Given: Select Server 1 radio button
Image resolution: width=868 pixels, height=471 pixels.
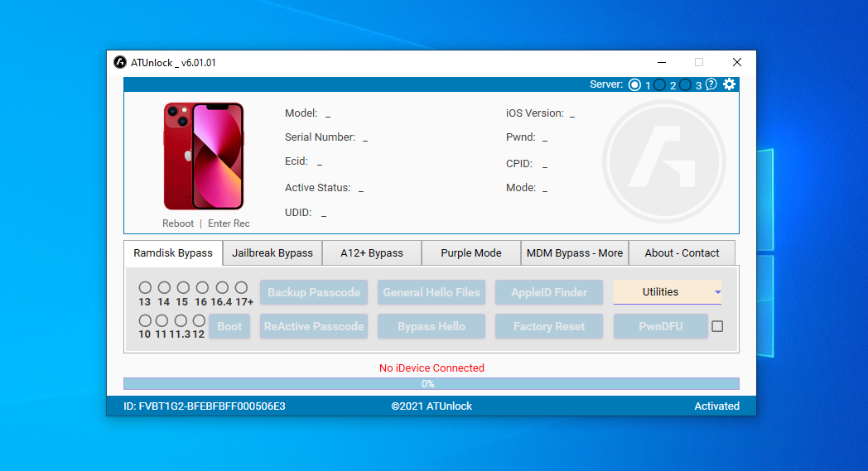Looking at the screenshot, I should pyautogui.click(x=634, y=84).
